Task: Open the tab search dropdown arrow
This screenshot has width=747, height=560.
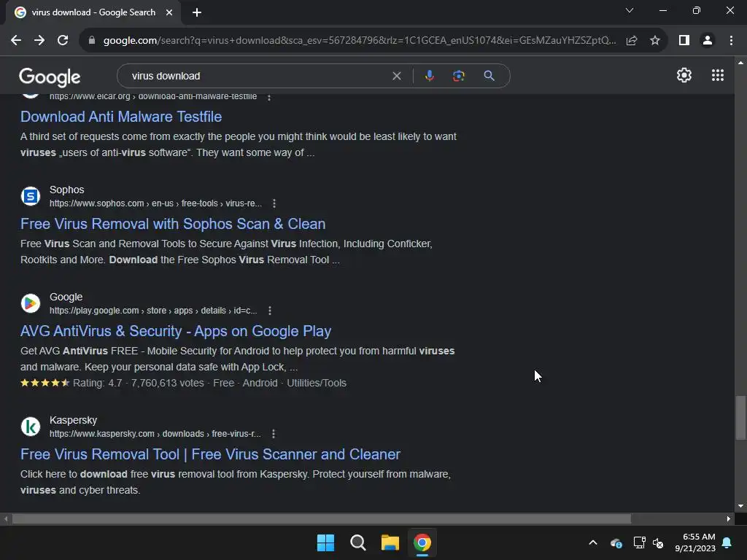Action: [630, 10]
